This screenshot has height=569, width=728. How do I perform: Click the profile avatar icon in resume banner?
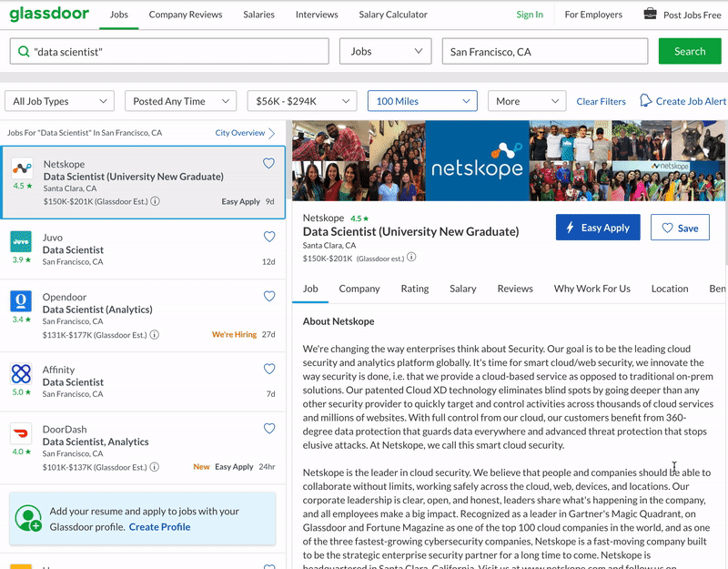pos(28,518)
